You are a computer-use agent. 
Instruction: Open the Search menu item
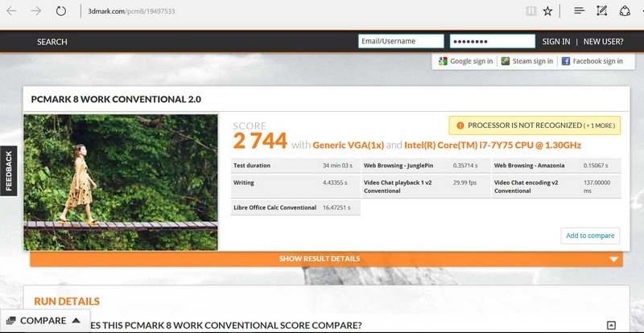(x=52, y=42)
